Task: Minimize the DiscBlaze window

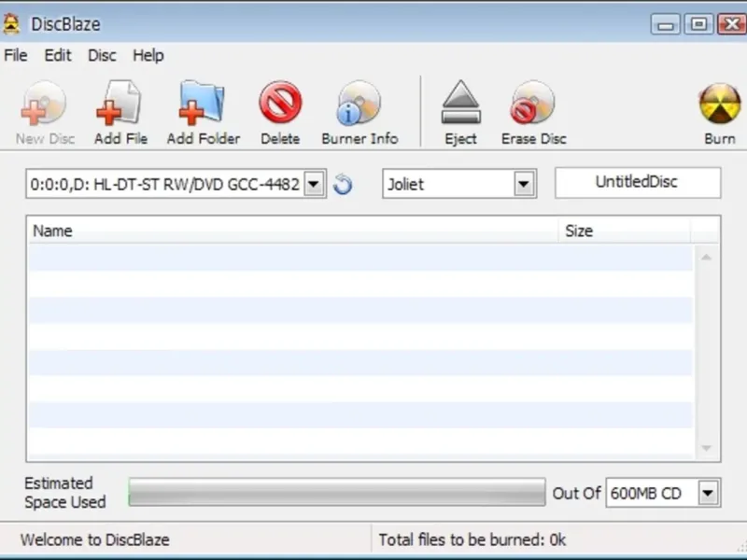Action: (666, 24)
